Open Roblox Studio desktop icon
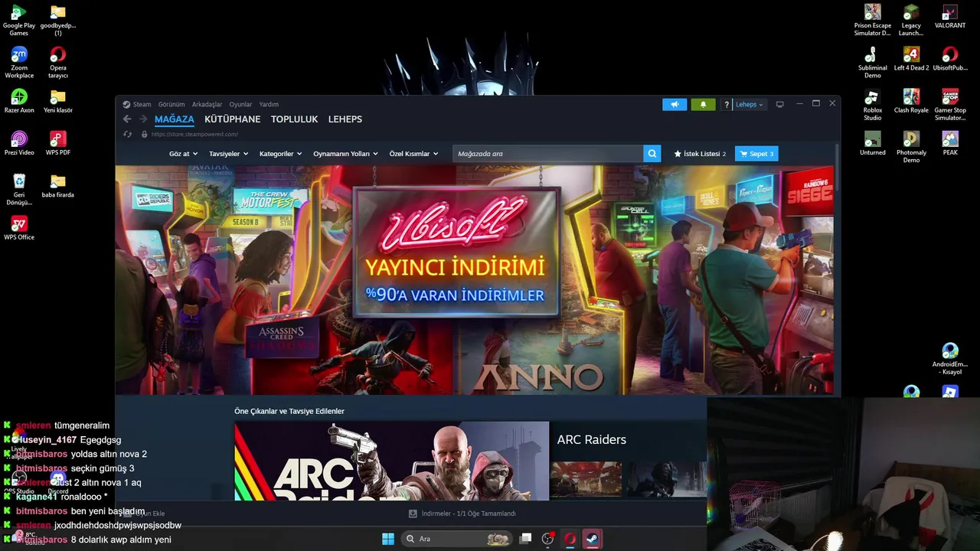The image size is (980, 551). point(872,105)
